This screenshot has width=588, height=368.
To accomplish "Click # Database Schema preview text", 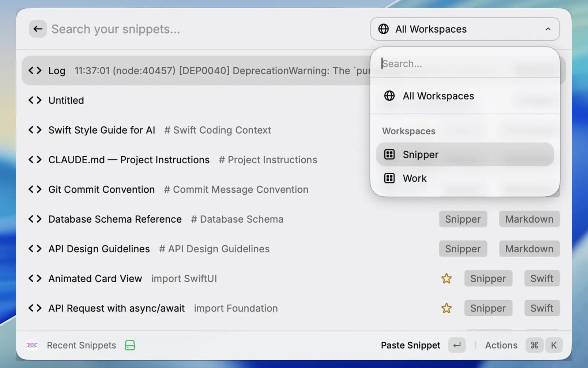I will click(237, 219).
